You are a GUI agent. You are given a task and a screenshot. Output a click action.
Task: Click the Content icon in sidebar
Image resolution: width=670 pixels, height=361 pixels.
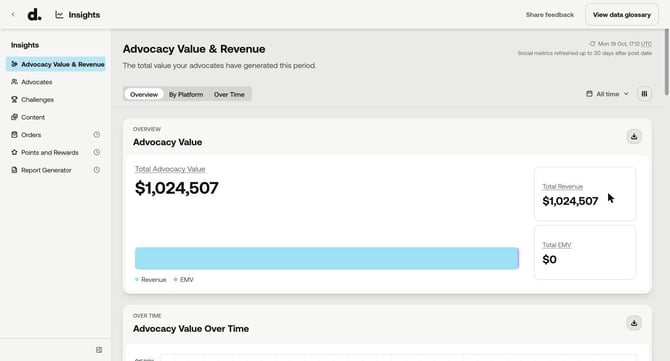click(14, 117)
